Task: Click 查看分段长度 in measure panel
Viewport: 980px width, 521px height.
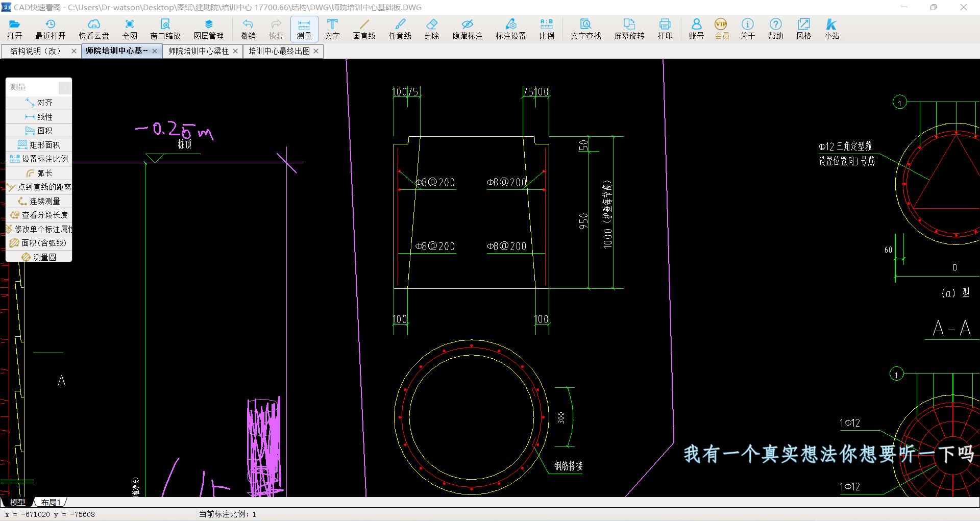Action: coord(39,215)
